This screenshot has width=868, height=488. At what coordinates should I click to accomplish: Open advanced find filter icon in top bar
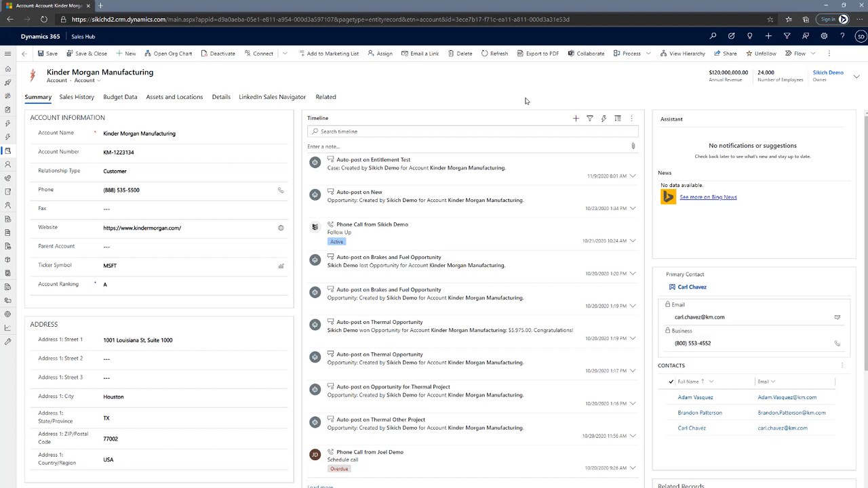[787, 36]
